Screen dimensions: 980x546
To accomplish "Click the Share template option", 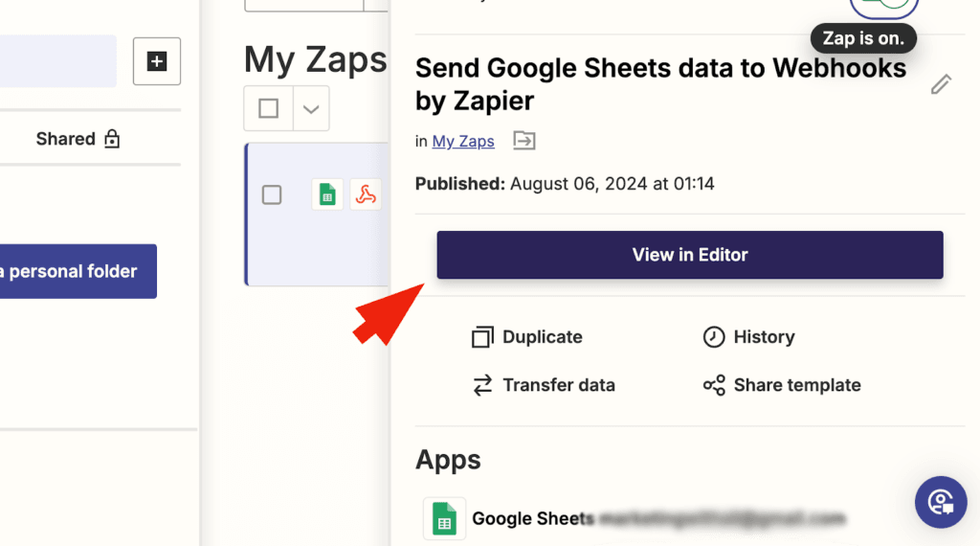I will tap(782, 385).
